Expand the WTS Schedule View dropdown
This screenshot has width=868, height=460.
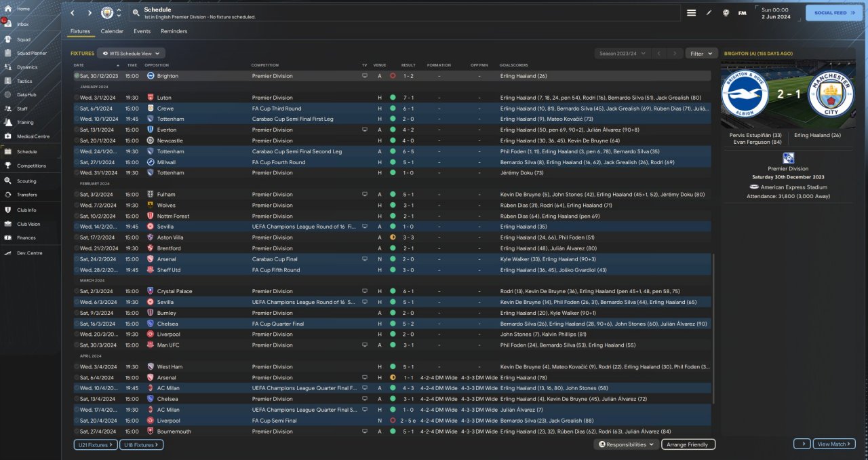pyautogui.click(x=131, y=53)
